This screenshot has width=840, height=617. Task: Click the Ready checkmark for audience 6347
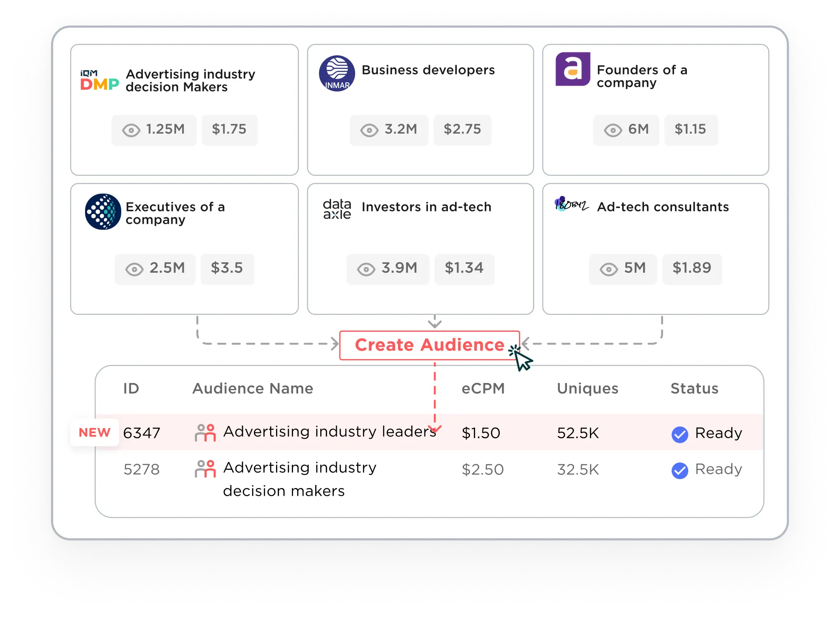click(x=680, y=434)
